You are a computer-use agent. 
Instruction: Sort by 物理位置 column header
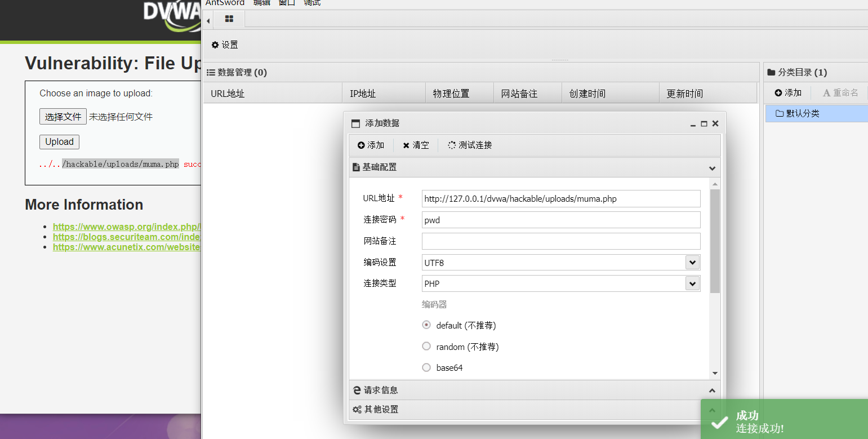pos(459,93)
